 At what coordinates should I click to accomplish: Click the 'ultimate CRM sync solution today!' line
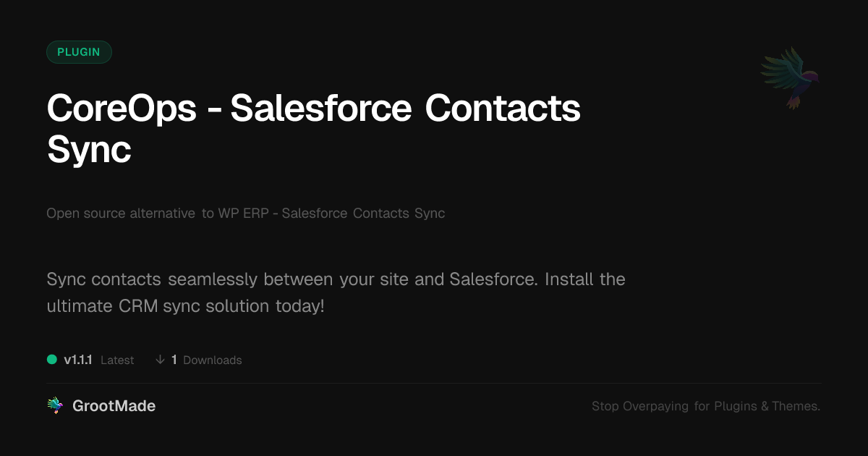point(185,305)
